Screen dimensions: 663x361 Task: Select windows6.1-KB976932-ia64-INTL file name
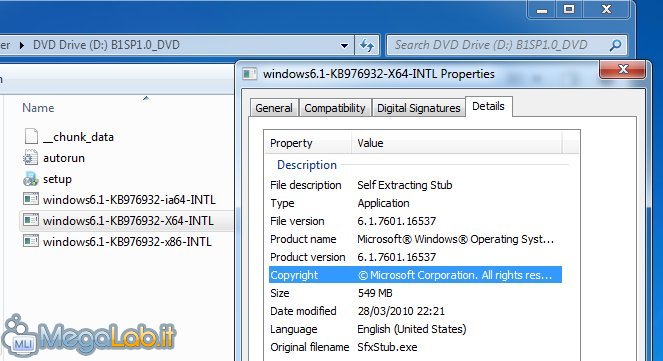[129, 199]
